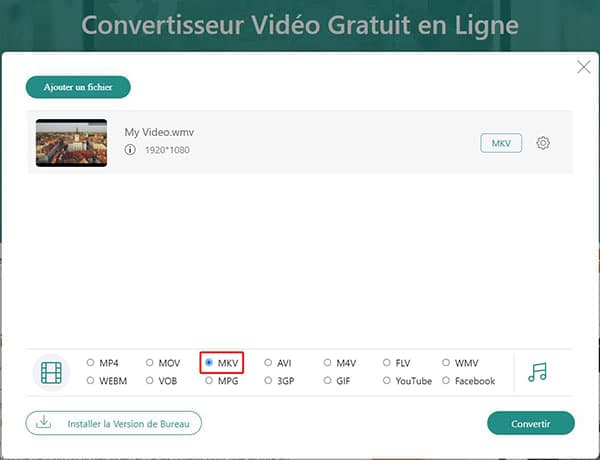
Task: Select WMV output format
Action: pos(446,362)
